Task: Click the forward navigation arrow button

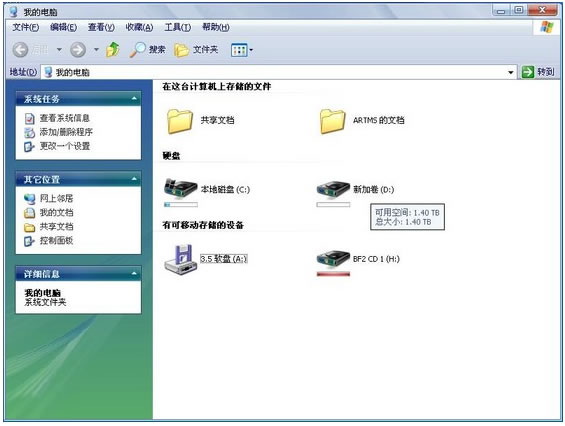Action: pyautogui.click(x=78, y=50)
